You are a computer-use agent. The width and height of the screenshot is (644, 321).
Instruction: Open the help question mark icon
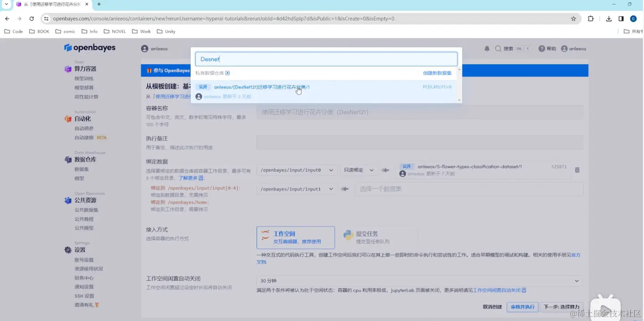[542, 49]
